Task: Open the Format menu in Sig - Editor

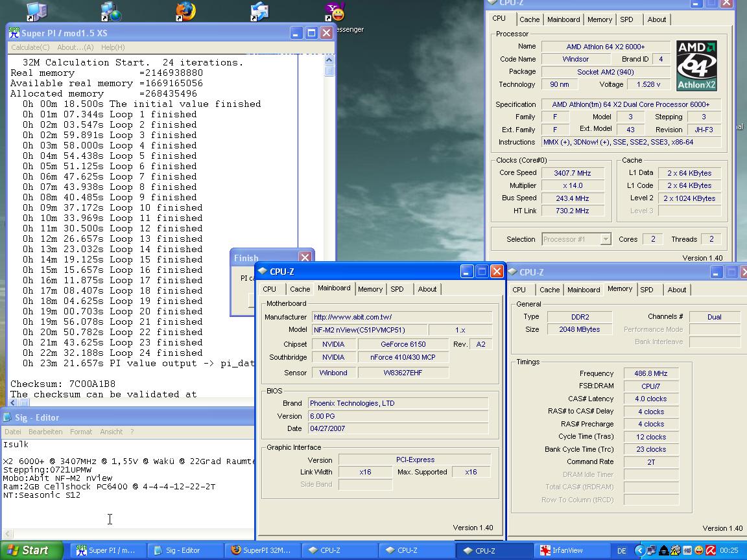Action: pos(81,432)
